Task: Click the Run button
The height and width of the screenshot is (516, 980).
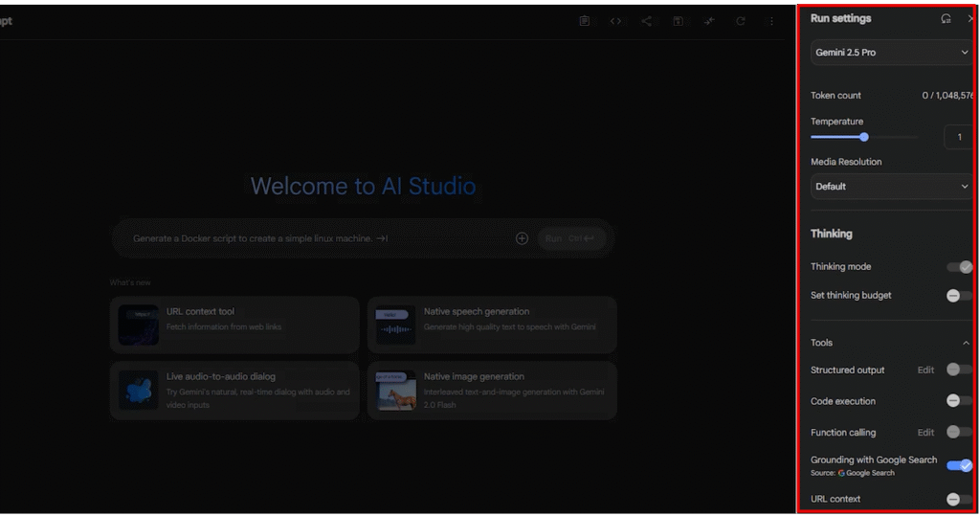Action: 570,238
